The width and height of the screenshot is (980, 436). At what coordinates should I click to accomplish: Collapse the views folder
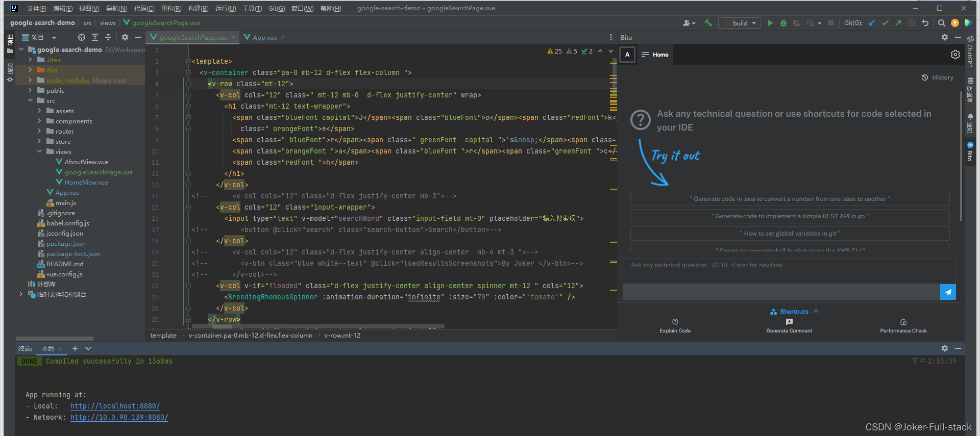click(x=39, y=151)
